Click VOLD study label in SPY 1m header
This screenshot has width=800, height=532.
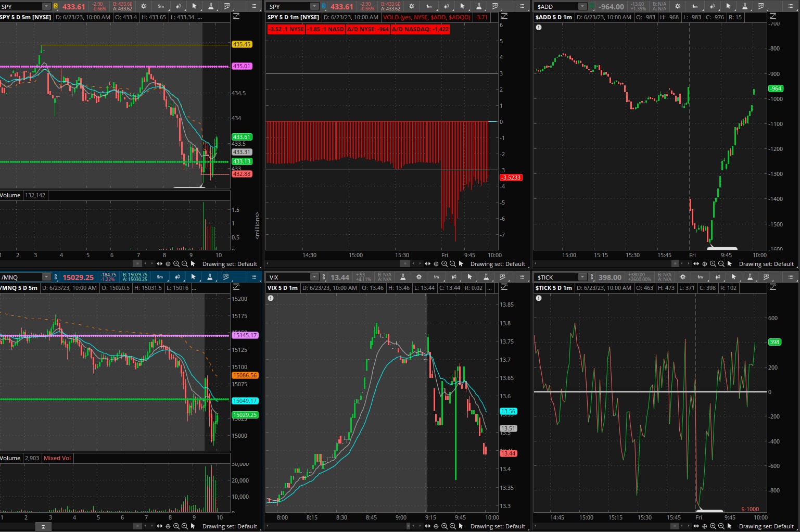tap(427, 17)
